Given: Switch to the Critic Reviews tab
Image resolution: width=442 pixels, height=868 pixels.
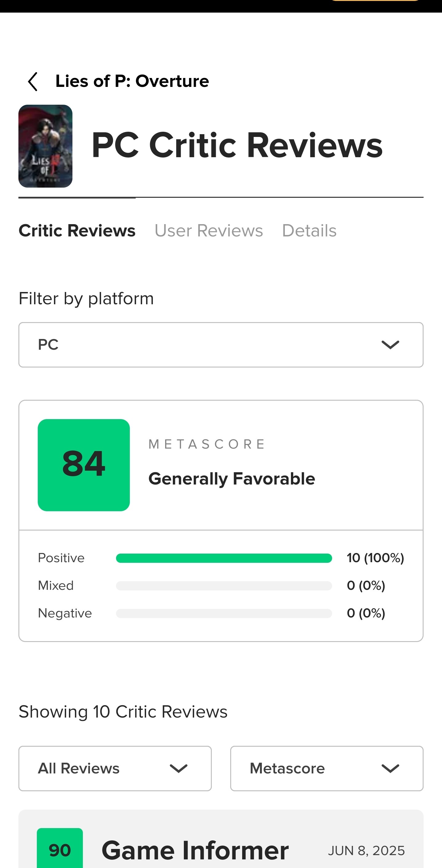Looking at the screenshot, I should click(77, 231).
